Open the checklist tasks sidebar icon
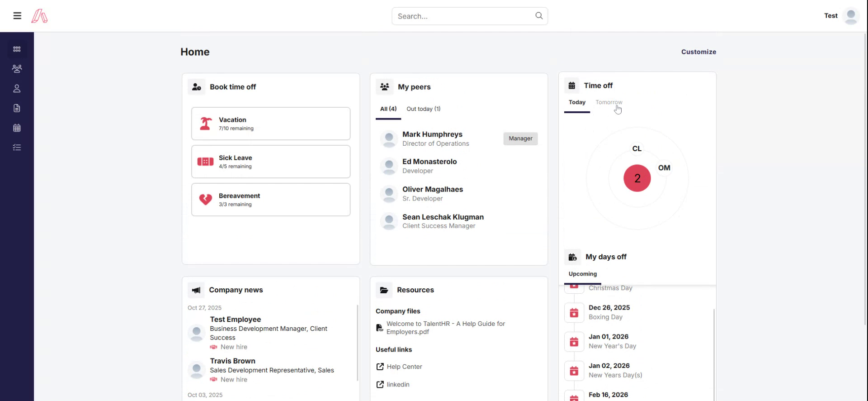The image size is (868, 401). click(17, 148)
